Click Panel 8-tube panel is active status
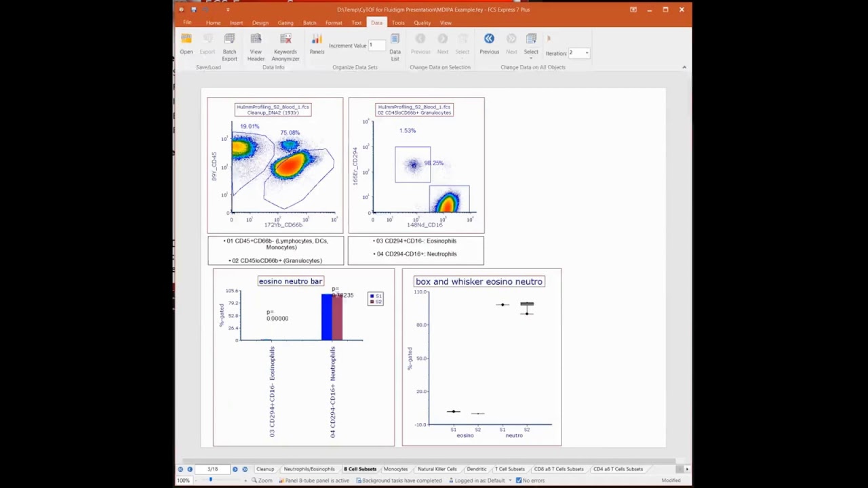Screen dimensions: 868x488 pos(313,481)
